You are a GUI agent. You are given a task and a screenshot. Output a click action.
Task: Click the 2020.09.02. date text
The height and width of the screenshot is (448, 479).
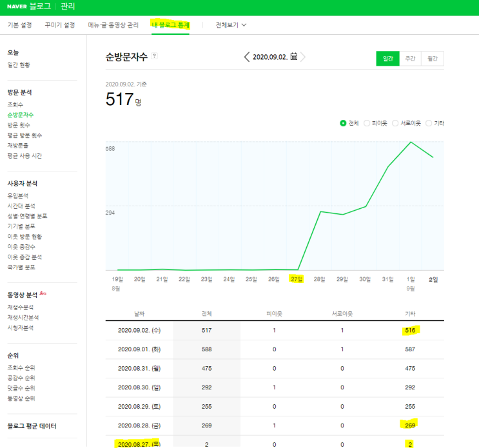tap(270, 57)
